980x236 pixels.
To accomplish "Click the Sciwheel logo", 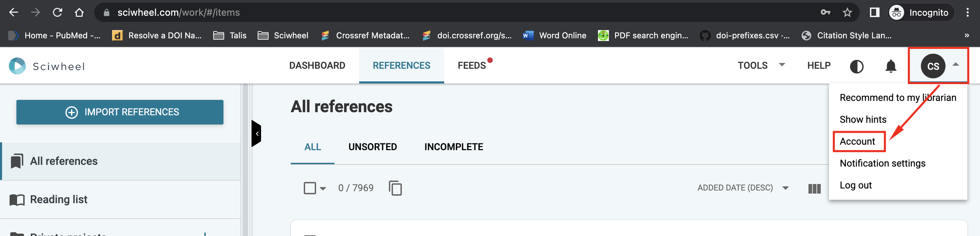I will point(47,66).
